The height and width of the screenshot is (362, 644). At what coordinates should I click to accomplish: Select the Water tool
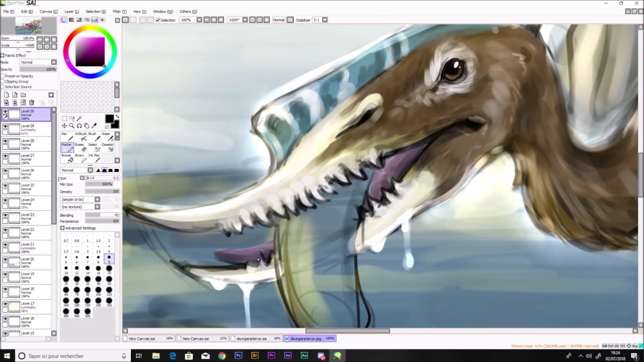(x=108, y=137)
